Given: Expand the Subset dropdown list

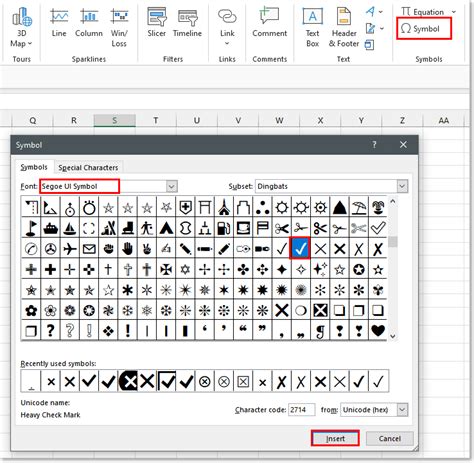Looking at the screenshot, I should [402, 186].
